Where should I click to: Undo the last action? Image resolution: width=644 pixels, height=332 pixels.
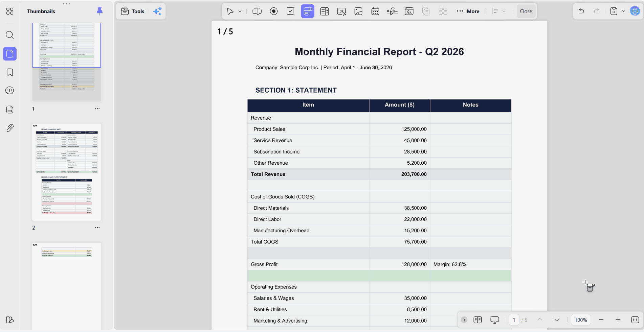(581, 11)
